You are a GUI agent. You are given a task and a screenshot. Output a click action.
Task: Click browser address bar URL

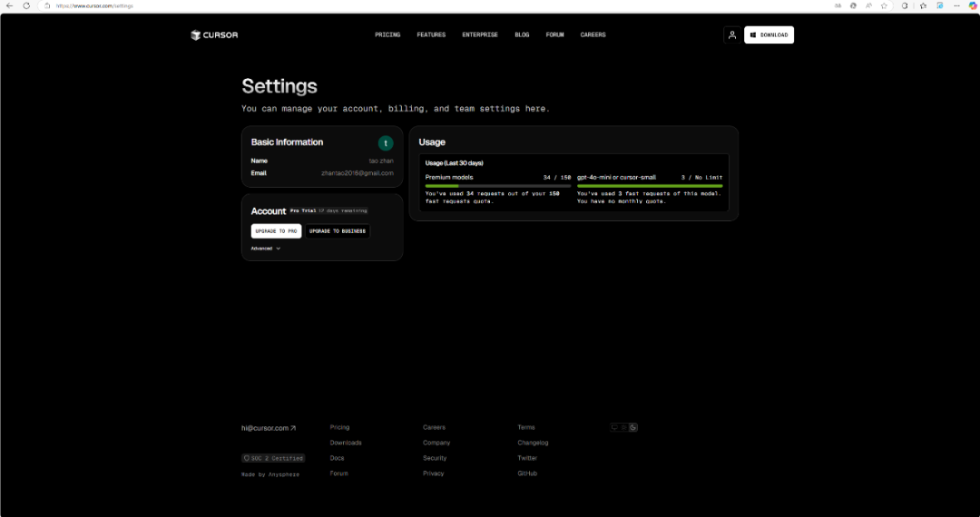[94, 5]
